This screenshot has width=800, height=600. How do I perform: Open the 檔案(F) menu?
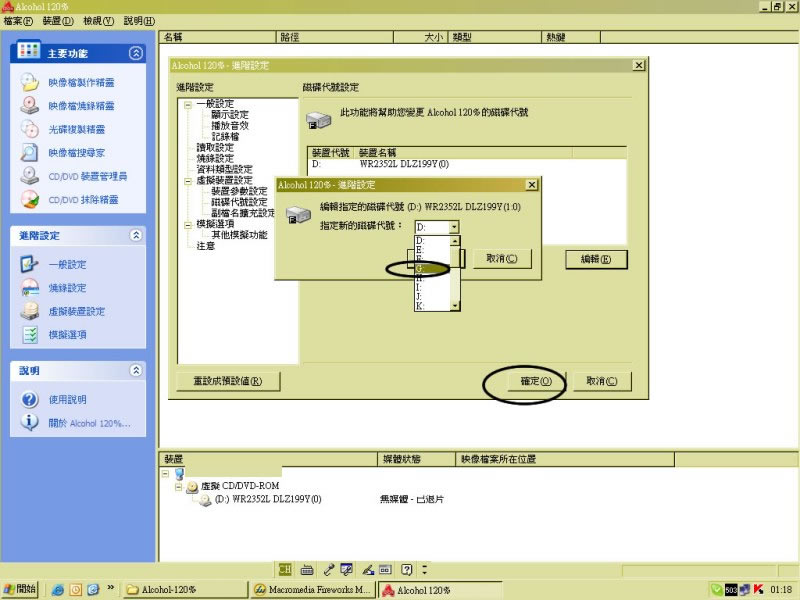[18, 21]
